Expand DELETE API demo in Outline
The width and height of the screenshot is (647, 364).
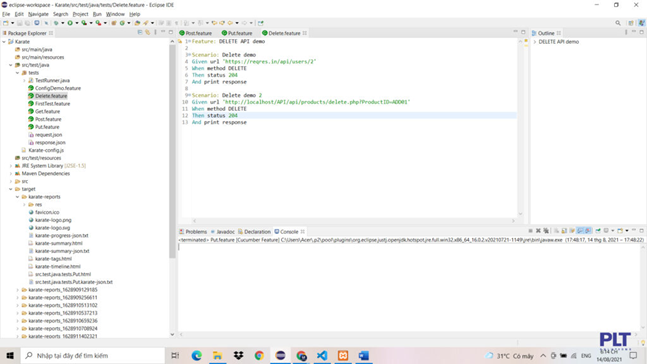point(535,42)
